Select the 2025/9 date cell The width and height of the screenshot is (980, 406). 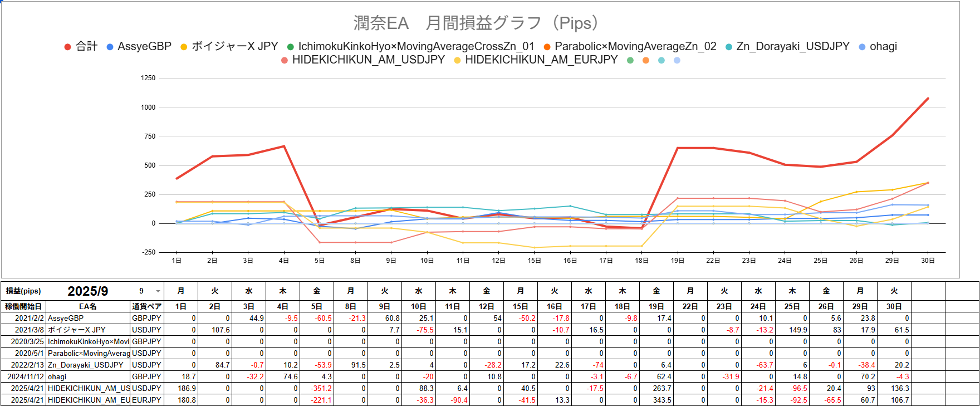point(88,291)
